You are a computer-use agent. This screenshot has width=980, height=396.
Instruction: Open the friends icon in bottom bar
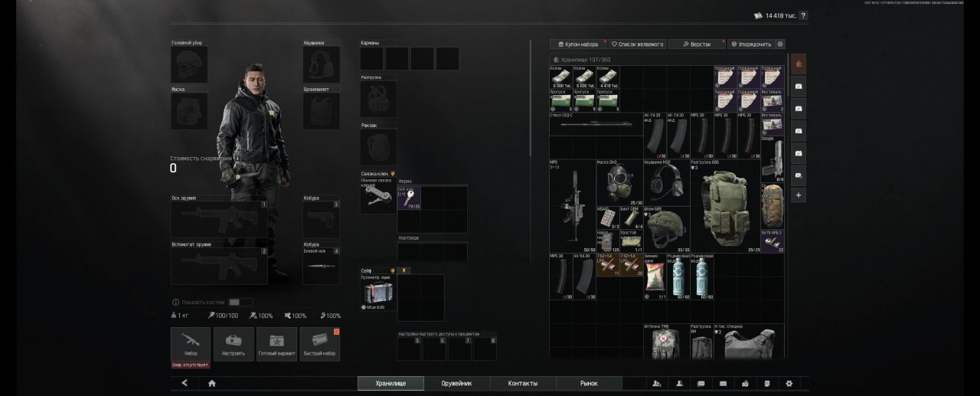(678, 384)
